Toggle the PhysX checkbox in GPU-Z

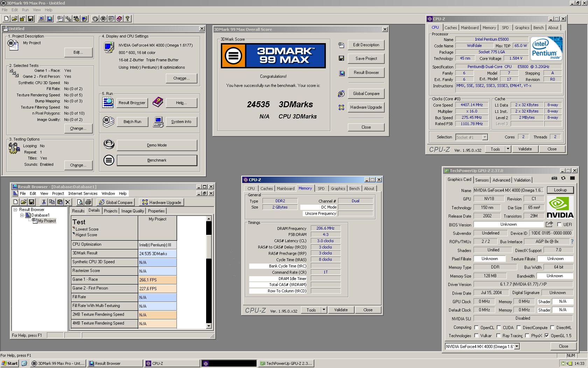[x=527, y=335]
